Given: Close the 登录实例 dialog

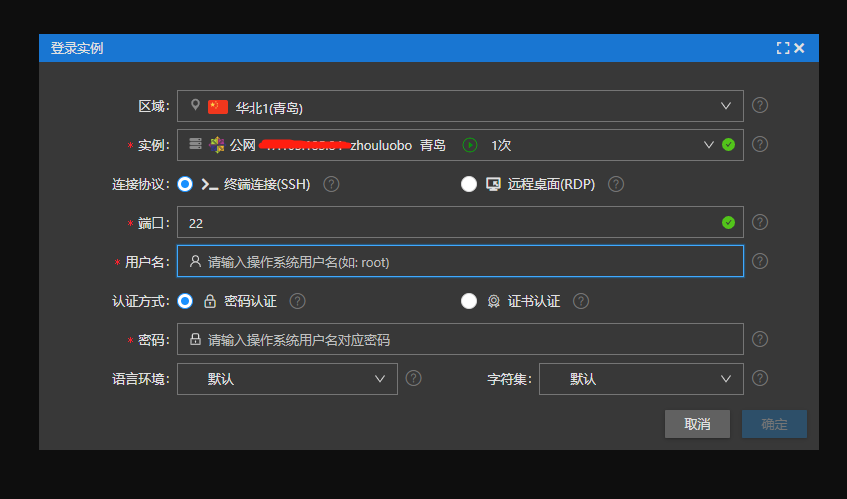Looking at the screenshot, I should tap(799, 48).
